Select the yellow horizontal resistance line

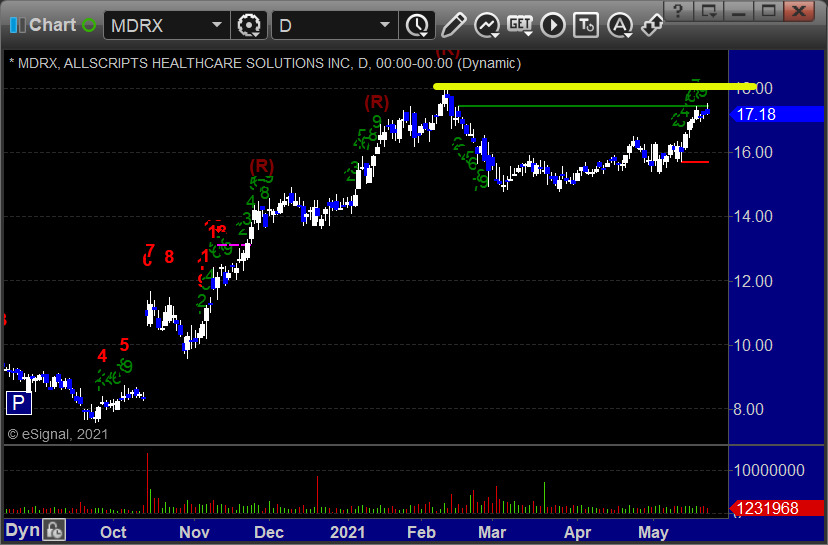click(x=595, y=87)
